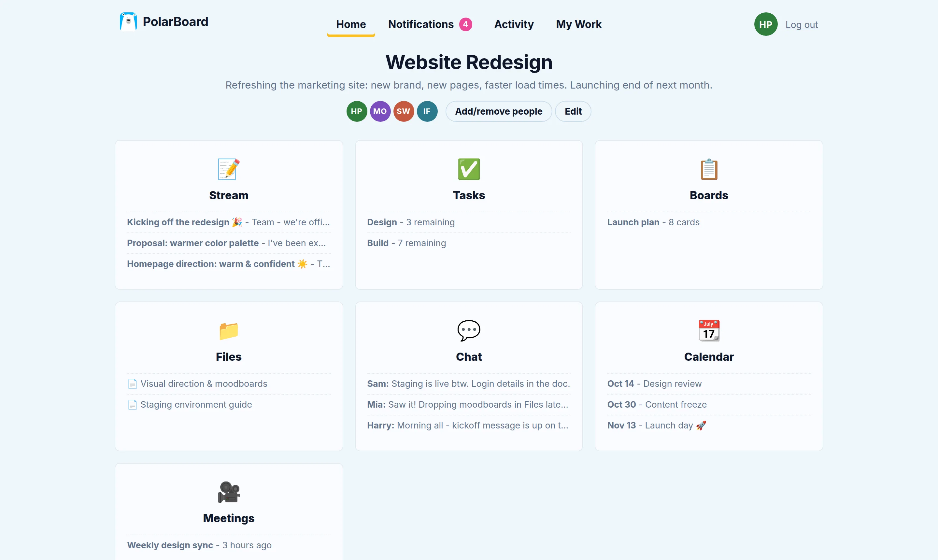This screenshot has width=938, height=560.
Task: Open the My Work tab
Action: [x=578, y=24]
